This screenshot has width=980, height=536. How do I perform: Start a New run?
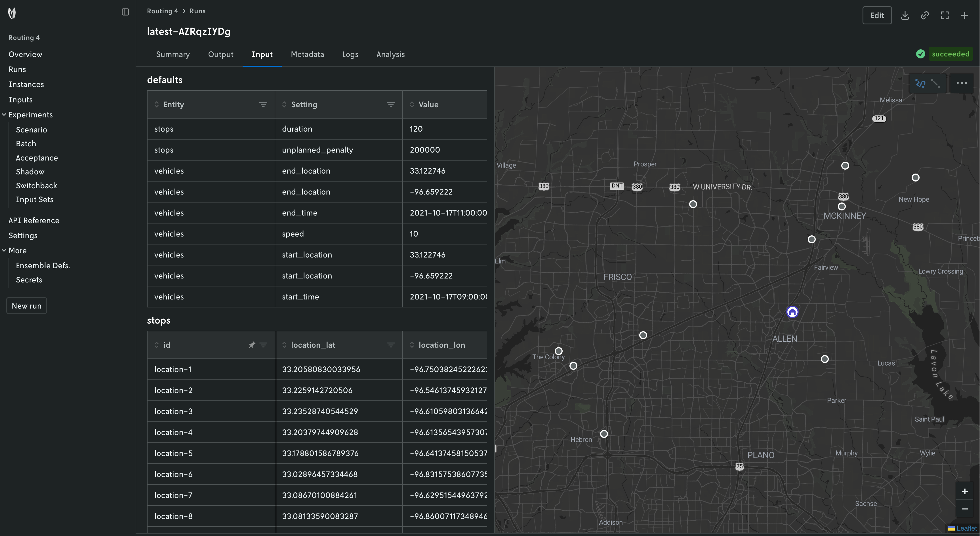pyautogui.click(x=27, y=306)
